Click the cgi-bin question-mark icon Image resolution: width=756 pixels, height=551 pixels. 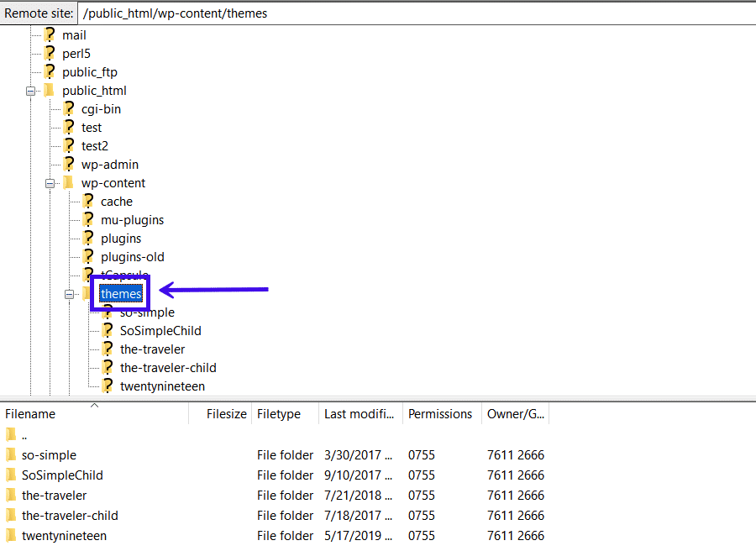point(67,108)
